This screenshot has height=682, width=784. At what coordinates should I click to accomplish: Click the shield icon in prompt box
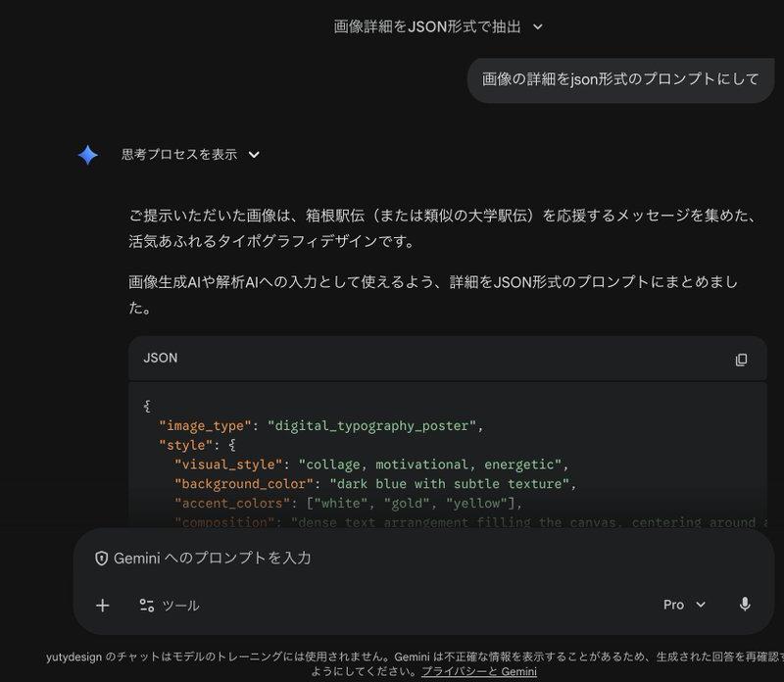point(102,559)
